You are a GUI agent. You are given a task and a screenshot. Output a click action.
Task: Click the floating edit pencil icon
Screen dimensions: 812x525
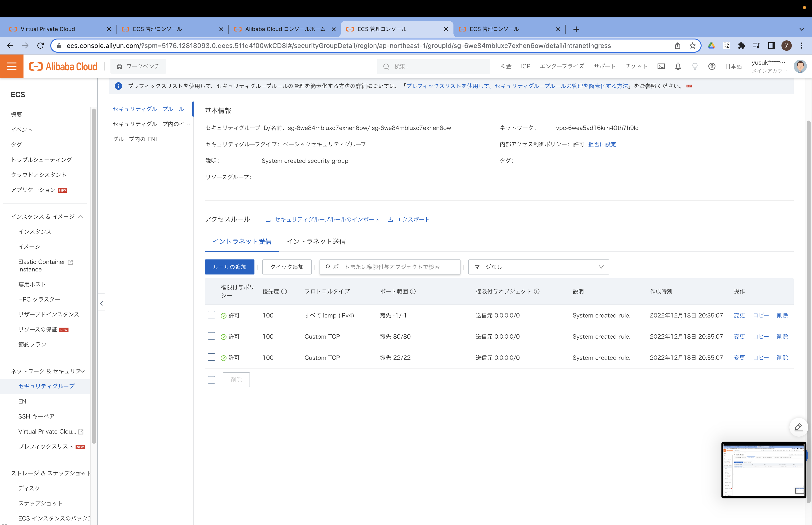click(x=799, y=427)
